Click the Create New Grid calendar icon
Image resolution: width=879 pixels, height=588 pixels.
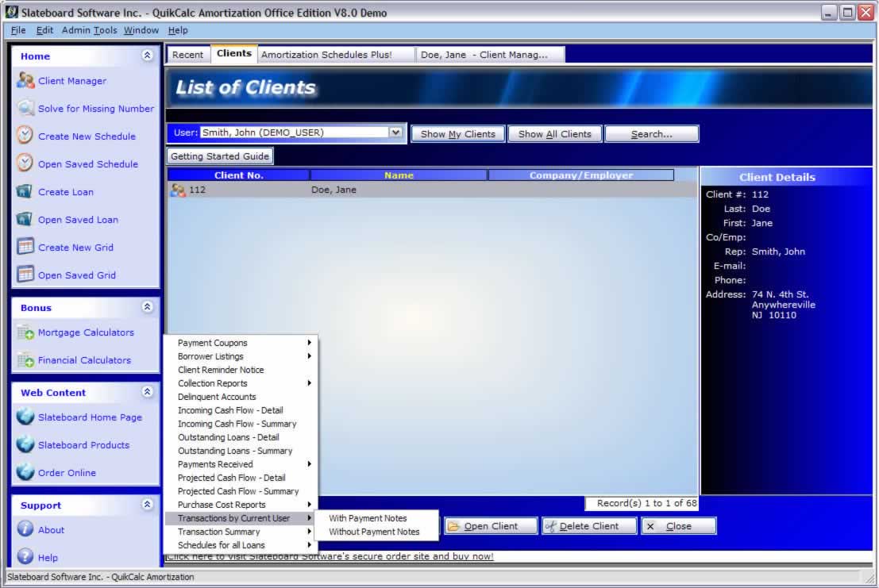pyautogui.click(x=25, y=247)
